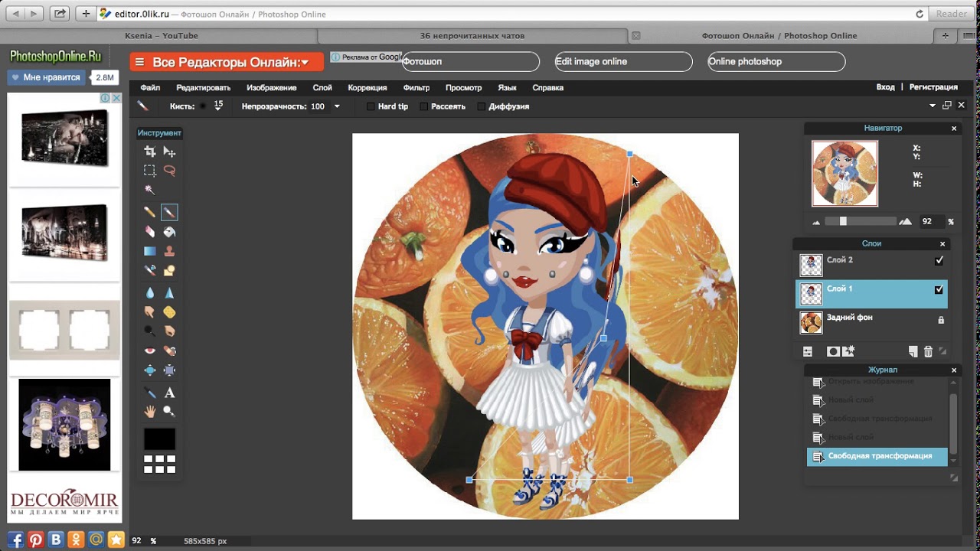Open the brush size picker dropdown
The height and width of the screenshot is (551, 980).
[218, 107]
